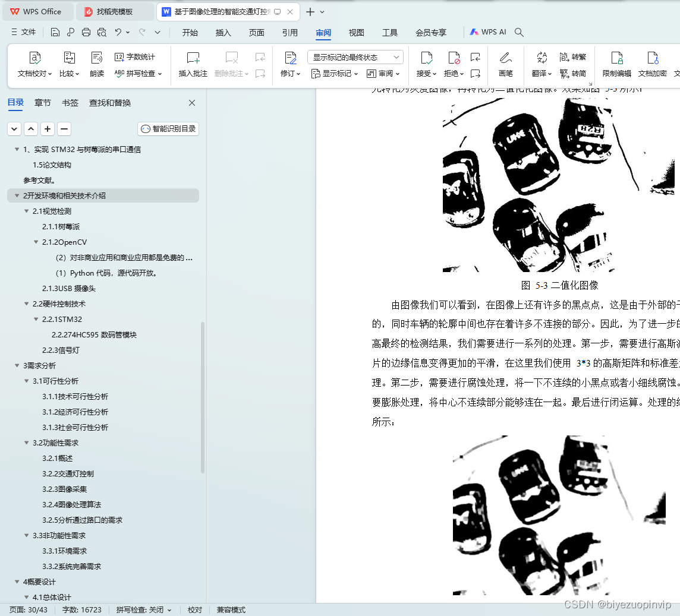Convert text with 转繁 to traditional
The width and height of the screenshot is (680, 616).
pyautogui.click(x=572, y=57)
